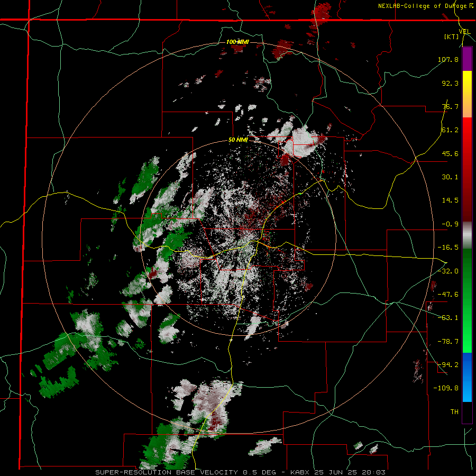Click the -32.0 legend value
This screenshot has height=476, width=476.
point(448,271)
